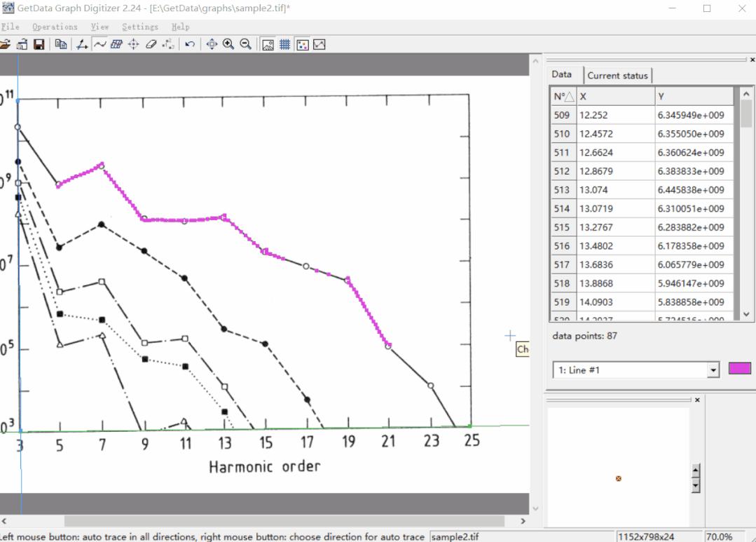Image resolution: width=756 pixels, height=542 pixels.
Task: Click the Copy data toolbar icon
Action: [61, 44]
